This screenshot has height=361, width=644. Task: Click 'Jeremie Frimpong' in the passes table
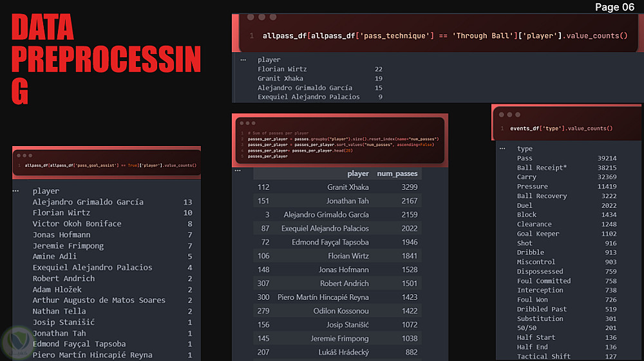coord(339,338)
